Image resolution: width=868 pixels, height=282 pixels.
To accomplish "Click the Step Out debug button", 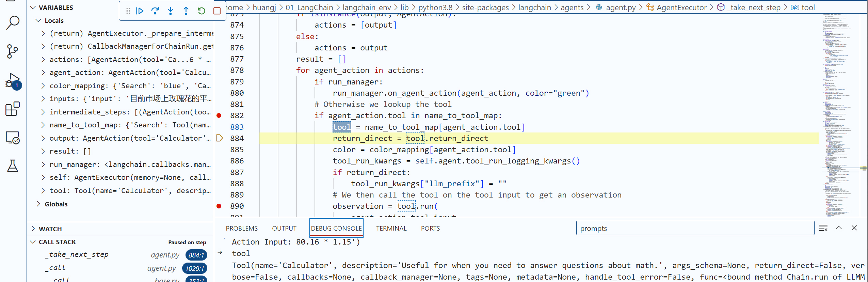I will click(186, 11).
